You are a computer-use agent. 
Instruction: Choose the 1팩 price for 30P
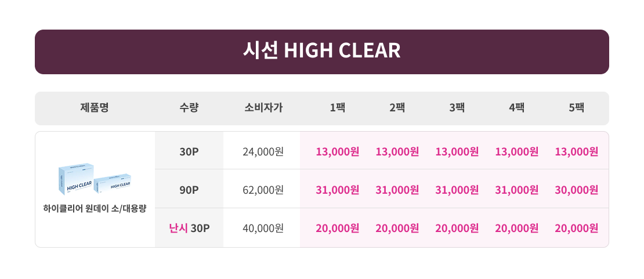coord(337,152)
